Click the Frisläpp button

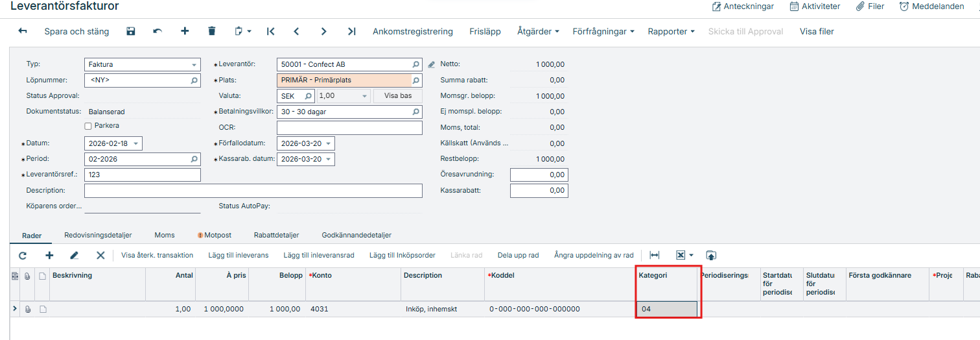485,31
